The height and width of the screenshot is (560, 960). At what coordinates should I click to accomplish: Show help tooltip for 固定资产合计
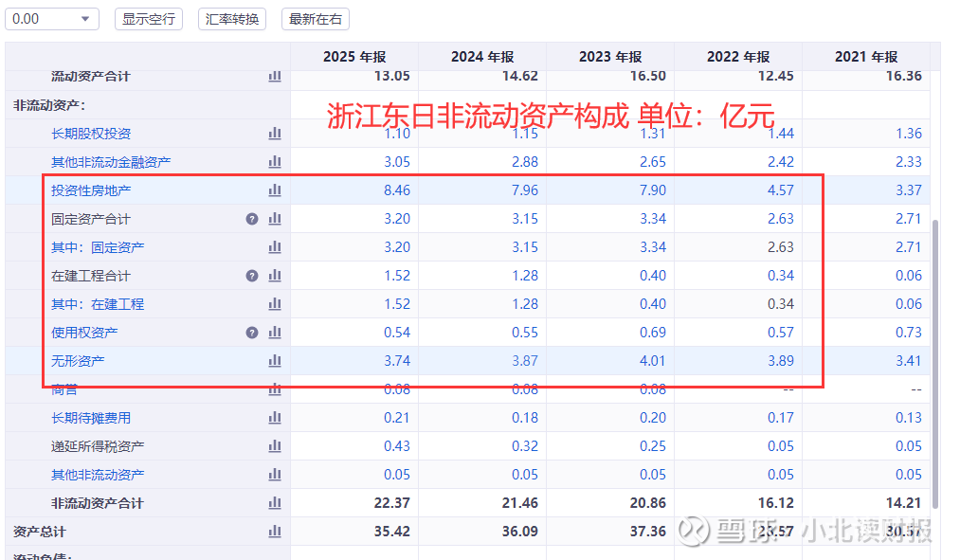(x=252, y=219)
